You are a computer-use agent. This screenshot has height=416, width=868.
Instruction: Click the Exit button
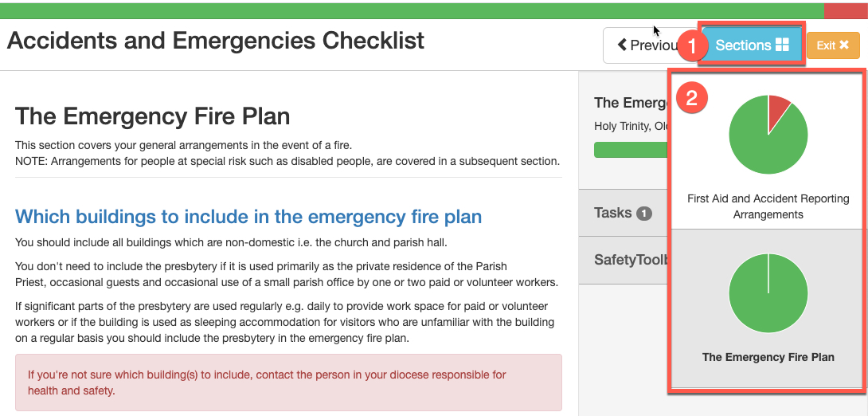click(833, 45)
